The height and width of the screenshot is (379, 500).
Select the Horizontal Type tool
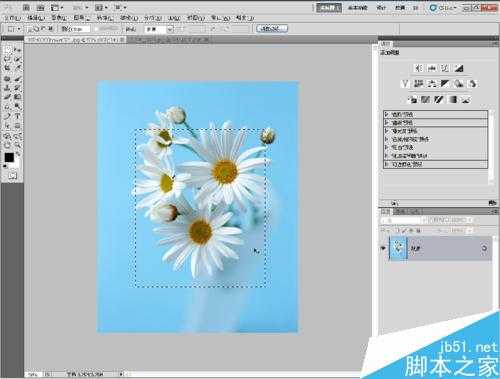click(18, 117)
